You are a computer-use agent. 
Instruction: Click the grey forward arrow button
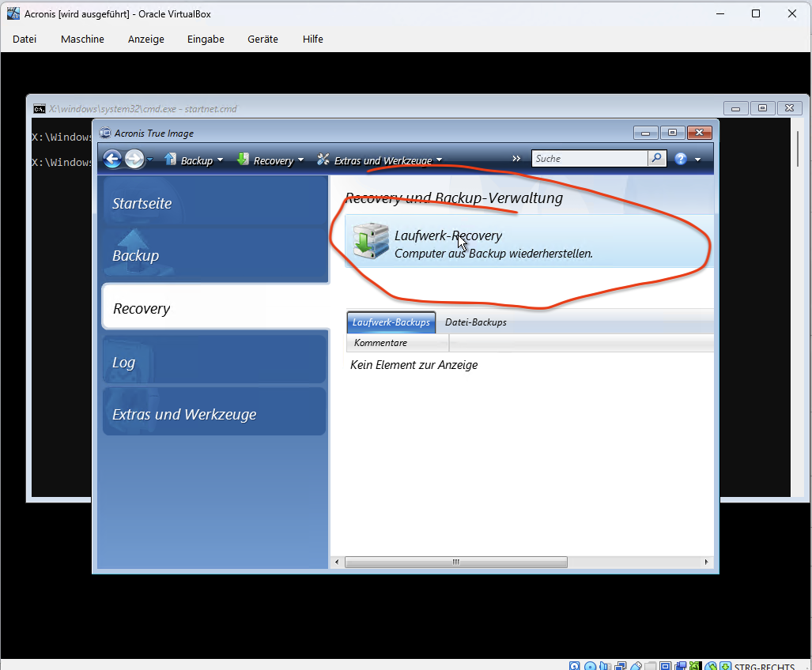134,159
